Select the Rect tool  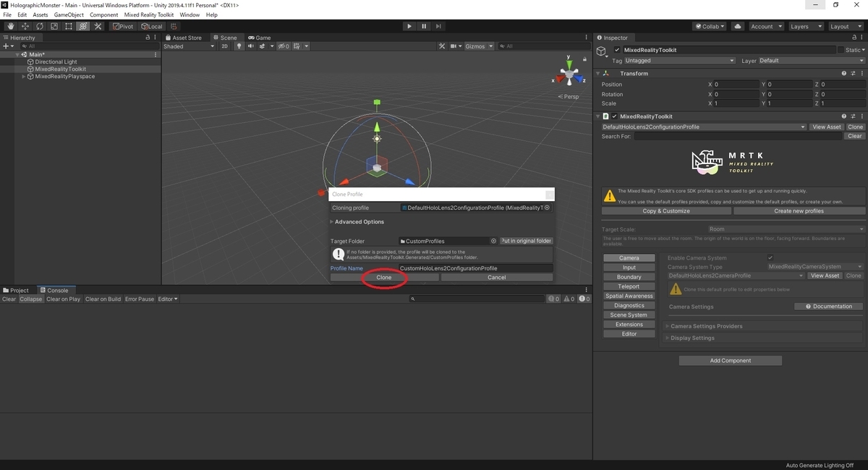tap(69, 26)
